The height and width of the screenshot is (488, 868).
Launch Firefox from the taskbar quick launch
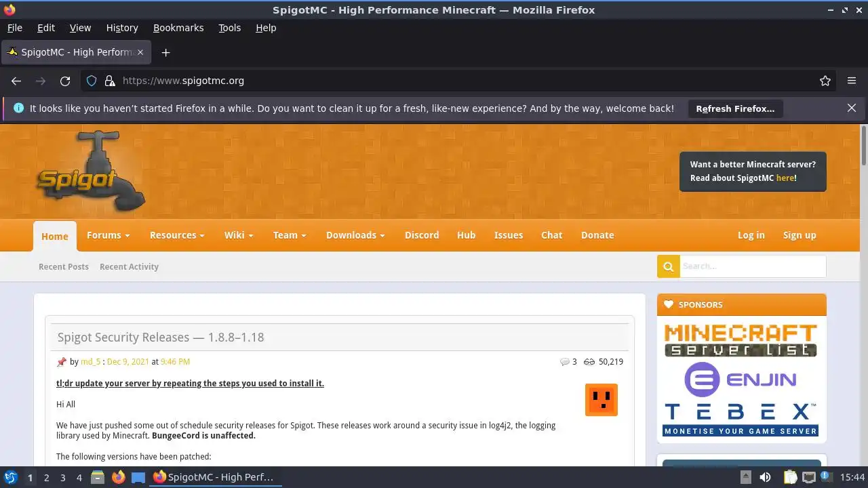click(x=118, y=477)
